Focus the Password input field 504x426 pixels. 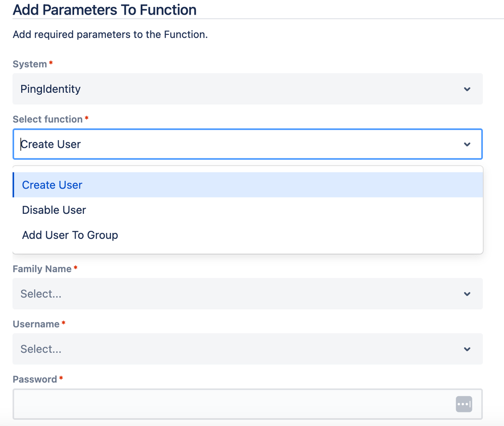pyautogui.click(x=232, y=404)
